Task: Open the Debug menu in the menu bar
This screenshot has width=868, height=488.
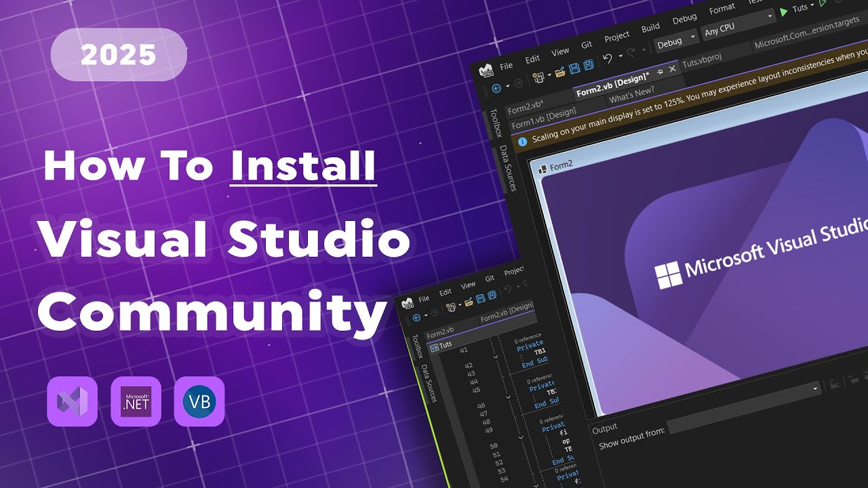Action: tap(684, 19)
